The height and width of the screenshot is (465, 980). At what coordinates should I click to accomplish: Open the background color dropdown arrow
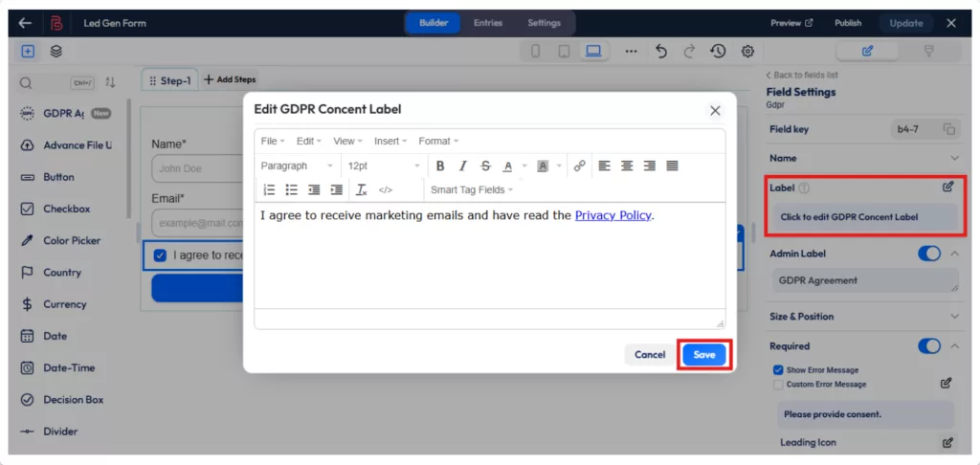pyautogui.click(x=559, y=166)
